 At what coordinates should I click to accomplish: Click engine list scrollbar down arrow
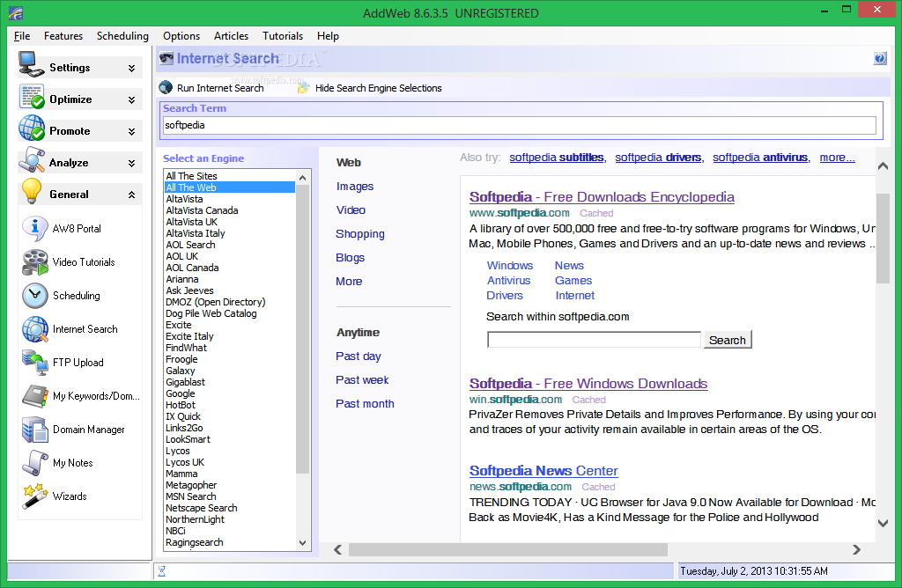[303, 542]
